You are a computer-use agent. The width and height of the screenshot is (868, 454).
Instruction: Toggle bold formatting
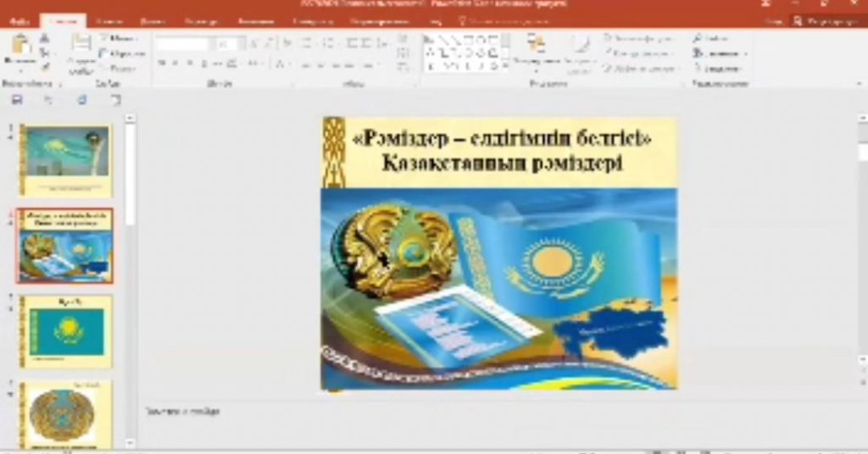[162, 64]
